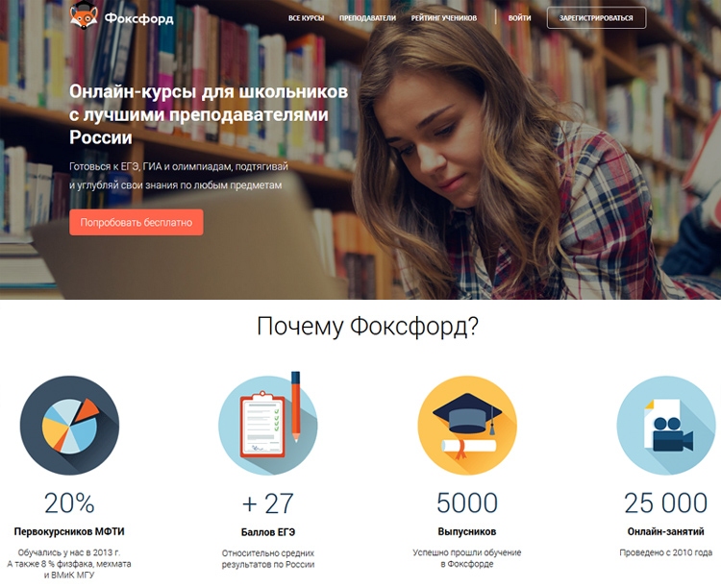Click the Войти login link
This screenshot has height=588, width=721.
pyautogui.click(x=519, y=18)
